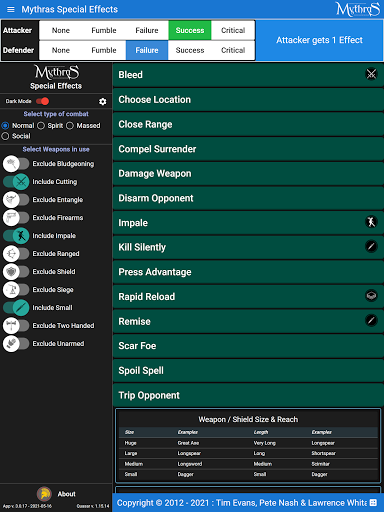Toggle Exclude Entangle weapon switch
Viewport: 384px width, 512px height.
pos(16,200)
